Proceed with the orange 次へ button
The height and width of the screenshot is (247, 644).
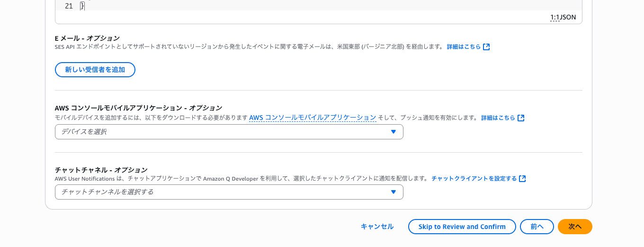(x=575, y=227)
